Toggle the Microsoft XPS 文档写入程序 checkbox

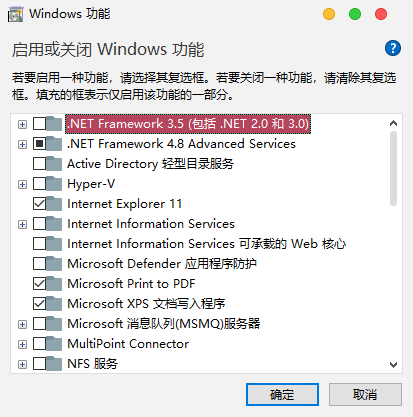click(39, 304)
